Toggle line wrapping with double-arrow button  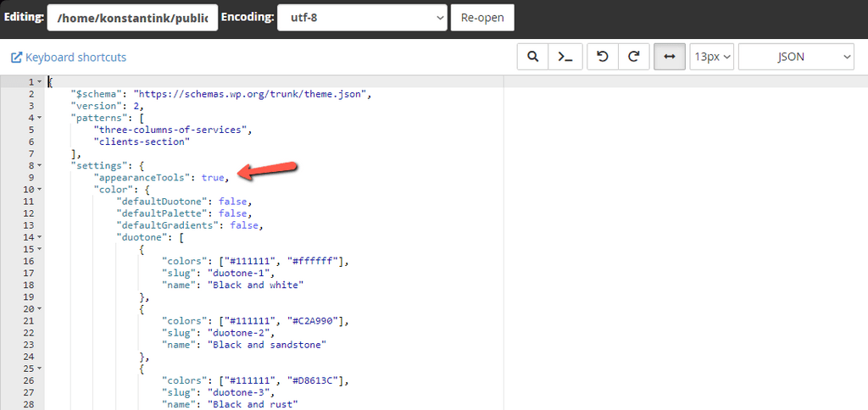pyautogui.click(x=670, y=57)
